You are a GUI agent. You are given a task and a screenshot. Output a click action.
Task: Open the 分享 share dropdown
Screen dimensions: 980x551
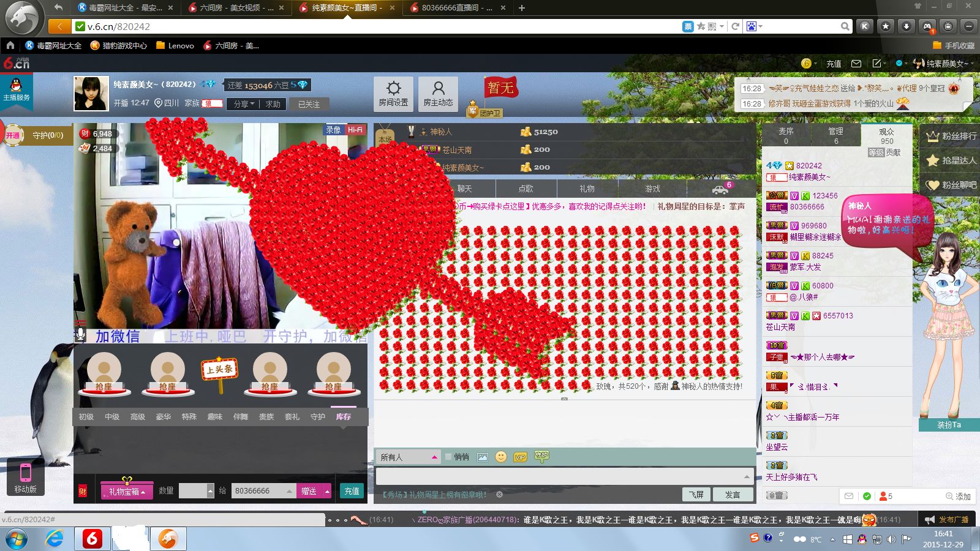click(x=243, y=104)
